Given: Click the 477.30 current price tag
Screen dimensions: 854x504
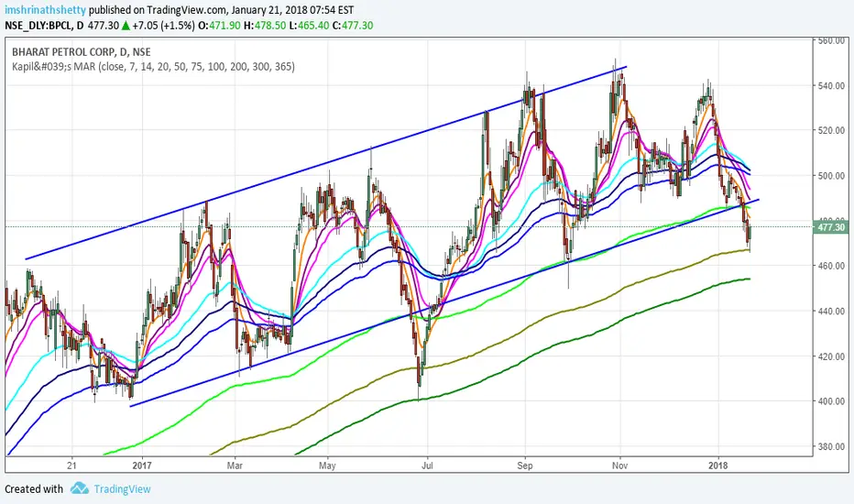Looking at the screenshot, I should [x=830, y=226].
